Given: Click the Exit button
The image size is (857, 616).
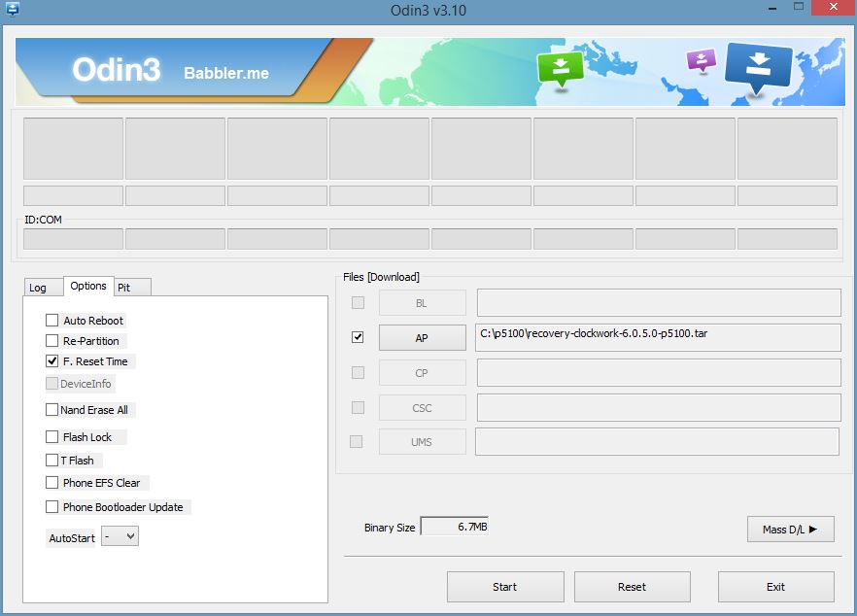Looking at the screenshot, I should pyautogui.click(x=775, y=587).
